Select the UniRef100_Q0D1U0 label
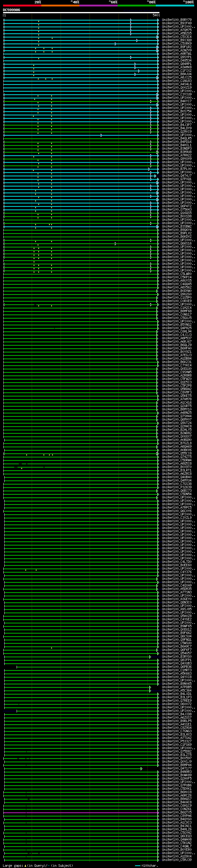The height and width of the screenshot is (868, 197). click(x=177, y=369)
